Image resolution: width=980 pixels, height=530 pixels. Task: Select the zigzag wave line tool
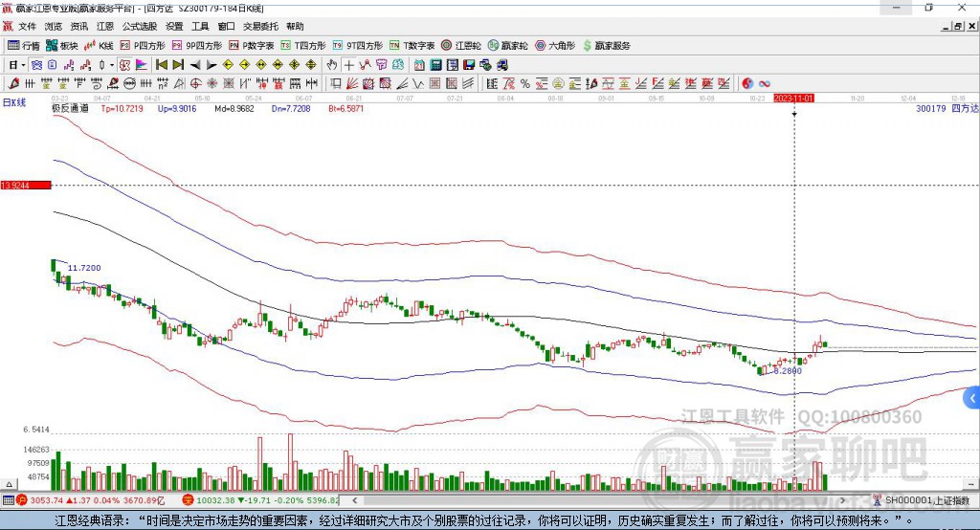pos(417,84)
